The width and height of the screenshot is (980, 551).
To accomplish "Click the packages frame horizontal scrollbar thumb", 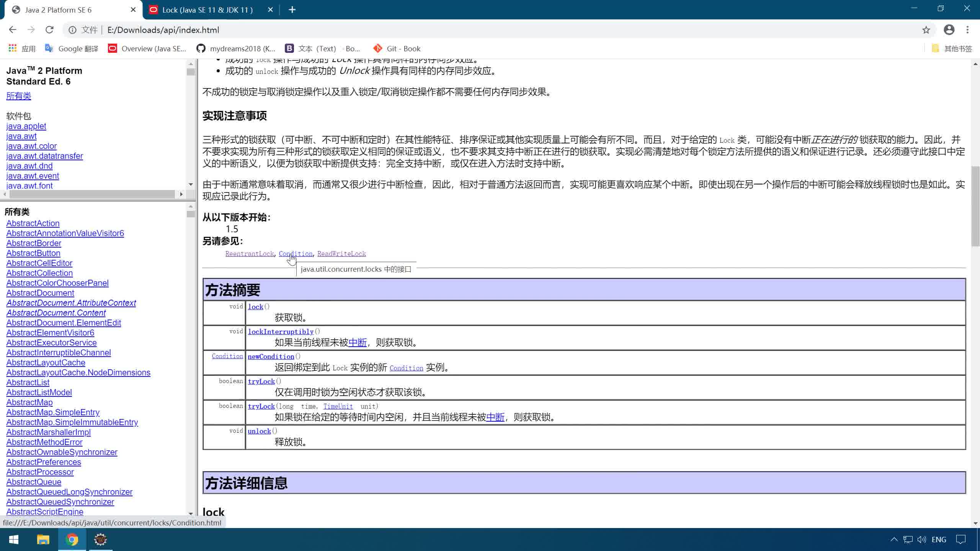I will tap(92, 194).
